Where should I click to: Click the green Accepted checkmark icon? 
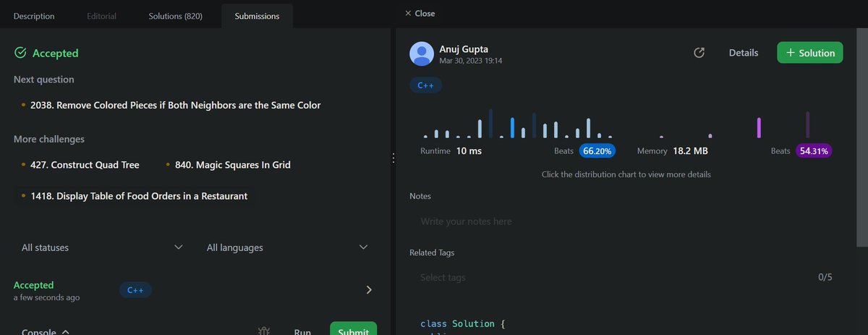pyautogui.click(x=20, y=53)
